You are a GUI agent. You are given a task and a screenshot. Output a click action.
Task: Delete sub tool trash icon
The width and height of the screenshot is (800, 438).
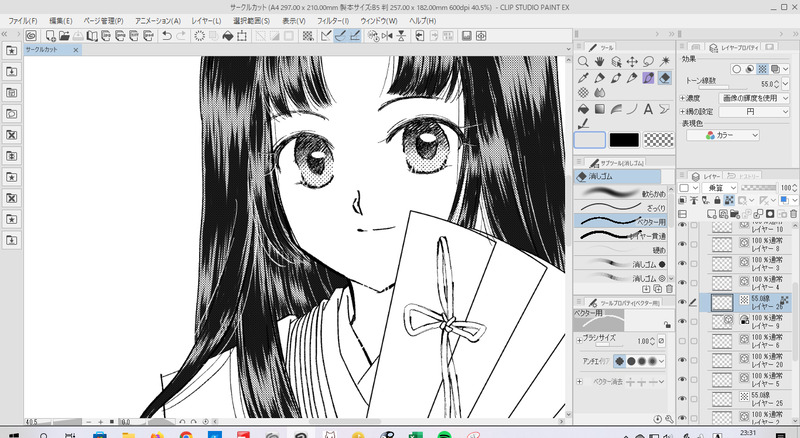[669, 289]
